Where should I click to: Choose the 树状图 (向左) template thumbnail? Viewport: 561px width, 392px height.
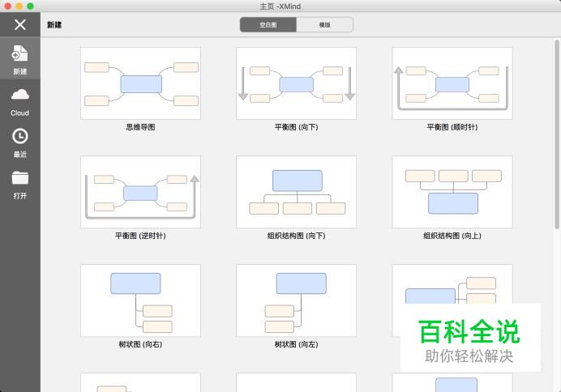point(296,300)
